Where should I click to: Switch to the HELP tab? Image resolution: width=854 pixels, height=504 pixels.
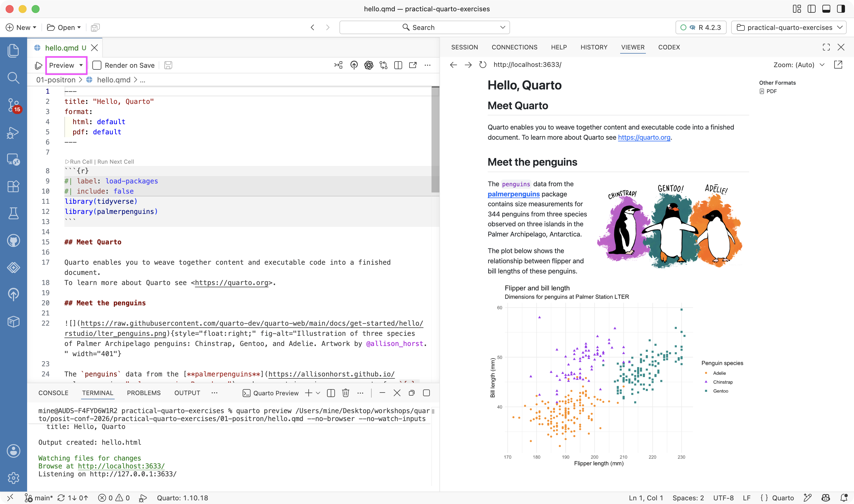click(559, 47)
